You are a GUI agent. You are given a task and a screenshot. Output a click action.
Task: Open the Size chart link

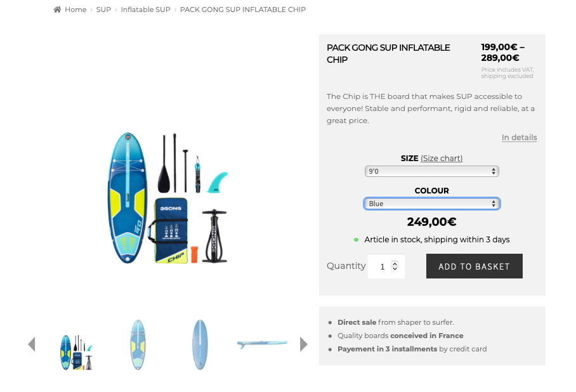(x=442, y=159)
